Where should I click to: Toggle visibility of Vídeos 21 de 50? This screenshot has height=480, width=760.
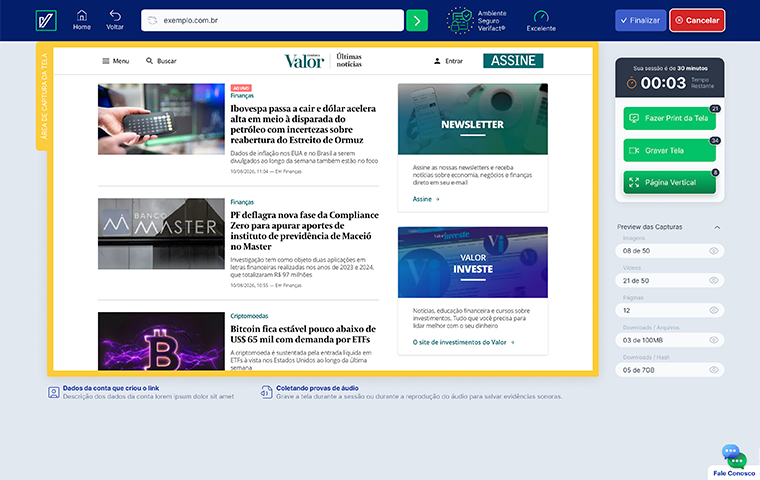point(713,280)
